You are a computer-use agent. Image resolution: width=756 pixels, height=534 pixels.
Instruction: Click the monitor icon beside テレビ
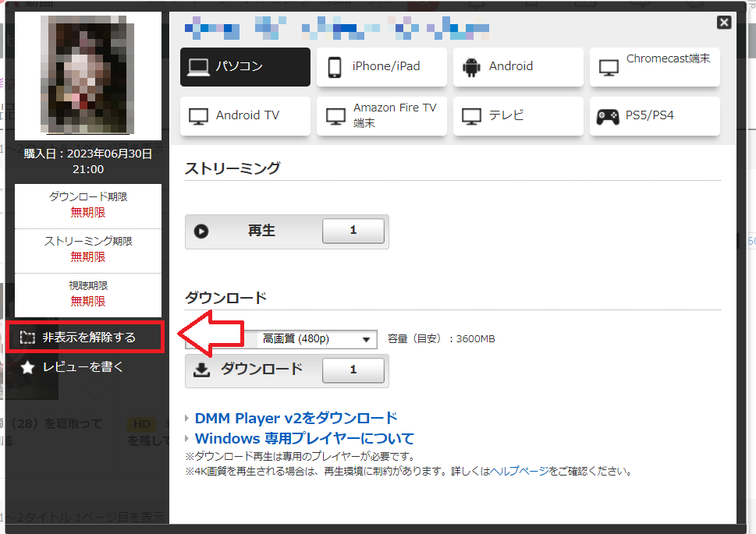click(471, 117)
